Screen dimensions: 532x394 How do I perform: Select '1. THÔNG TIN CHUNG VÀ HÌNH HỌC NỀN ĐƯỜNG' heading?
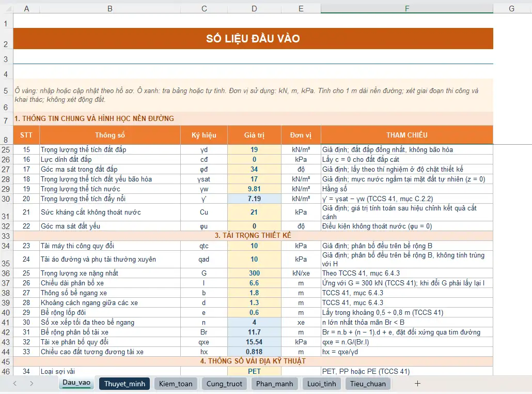coord(253,118)
